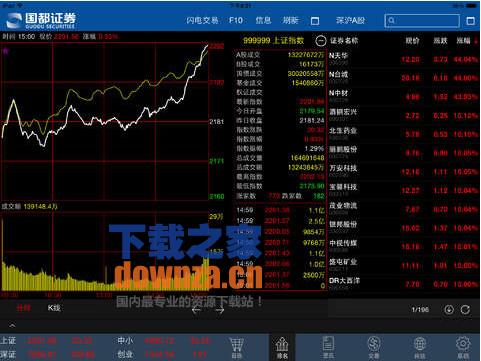Click the yellow volume bar chart
The width and height of the screenshot is (481, 361).
pos(104,253)
